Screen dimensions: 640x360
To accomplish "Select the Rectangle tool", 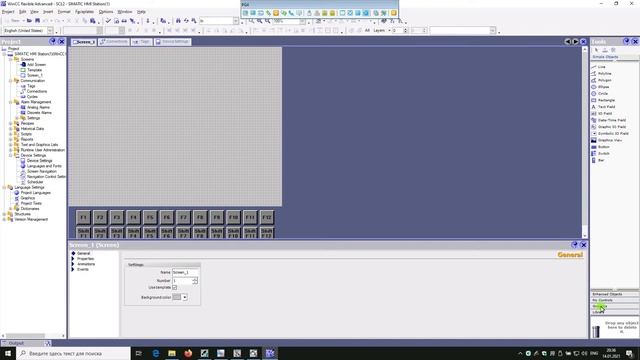I will (x=606, y=100).
